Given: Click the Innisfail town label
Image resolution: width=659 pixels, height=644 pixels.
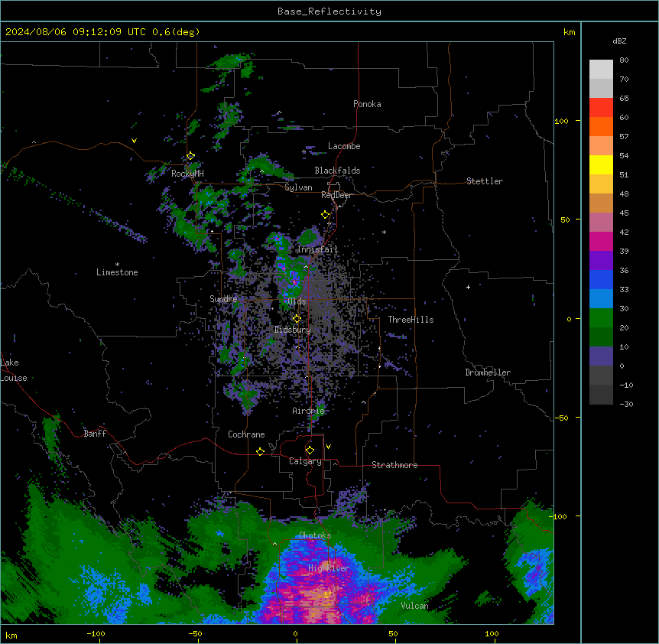Looking at the screenshot, I should (317, 249).
